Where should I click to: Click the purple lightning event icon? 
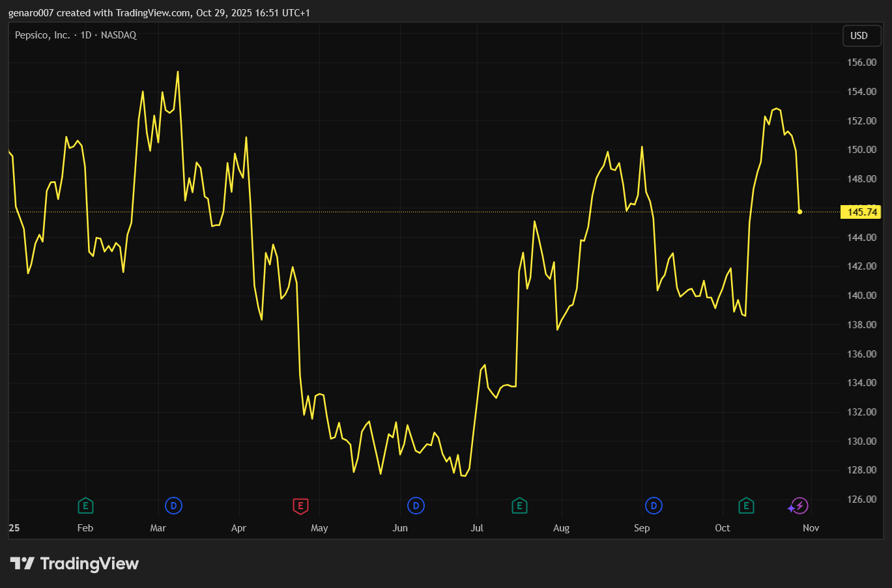(799, 505)
